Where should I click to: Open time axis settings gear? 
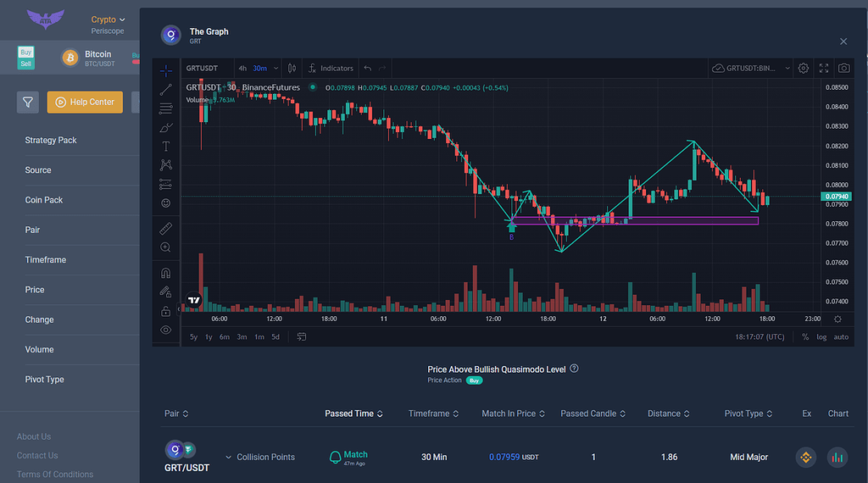click(837, 319)
